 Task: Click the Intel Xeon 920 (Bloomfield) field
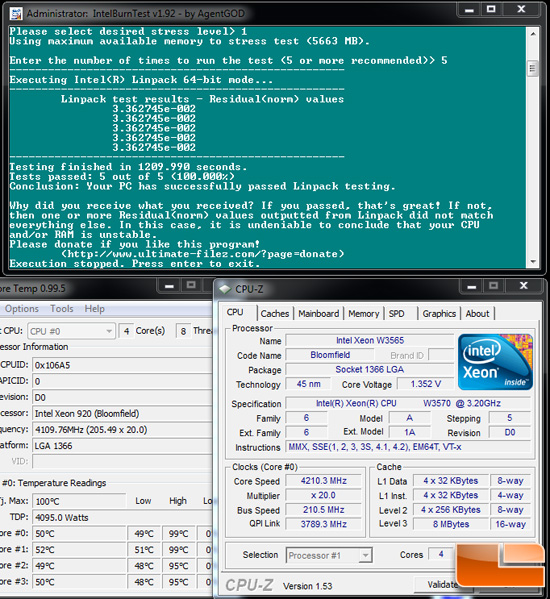click(x=122, y=413)
